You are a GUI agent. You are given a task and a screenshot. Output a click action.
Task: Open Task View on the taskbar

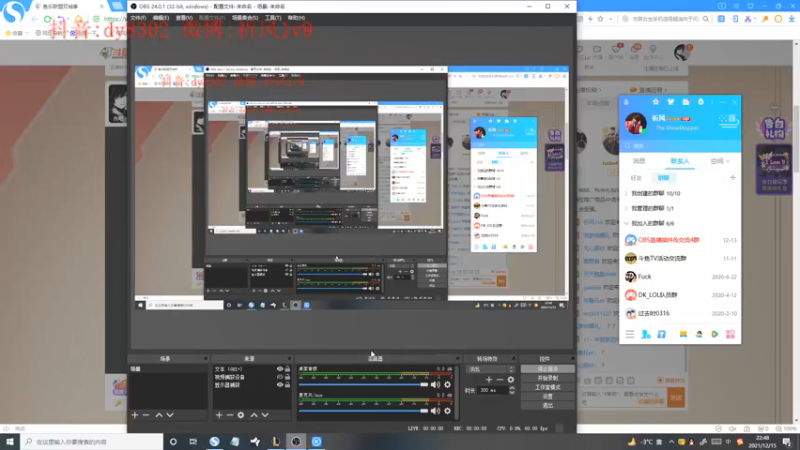(x=193, y=441)
